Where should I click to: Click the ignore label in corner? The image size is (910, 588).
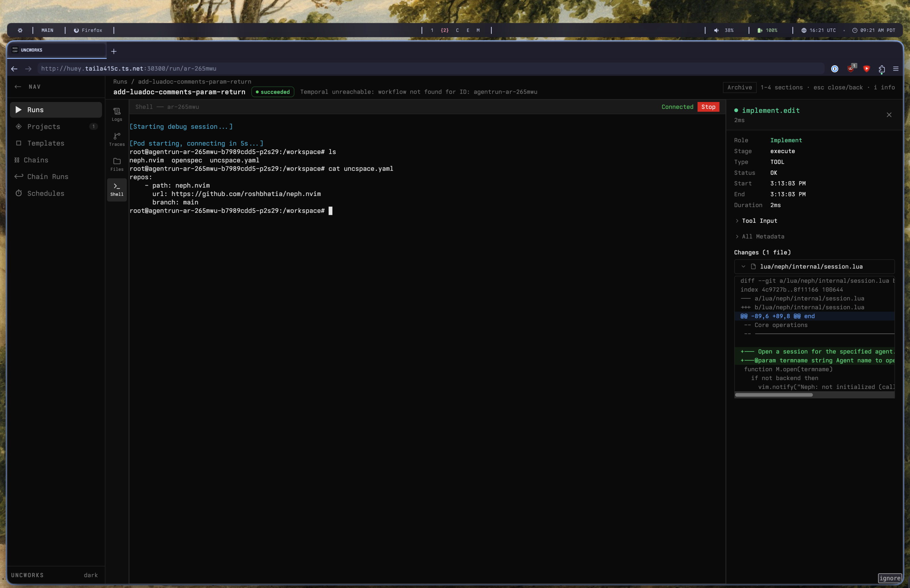click(890, 578)
